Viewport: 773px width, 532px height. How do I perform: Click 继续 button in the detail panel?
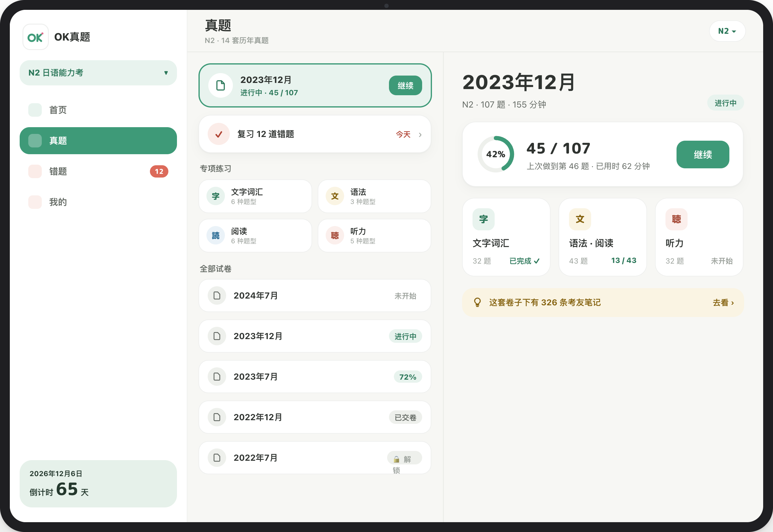point(703,154)
